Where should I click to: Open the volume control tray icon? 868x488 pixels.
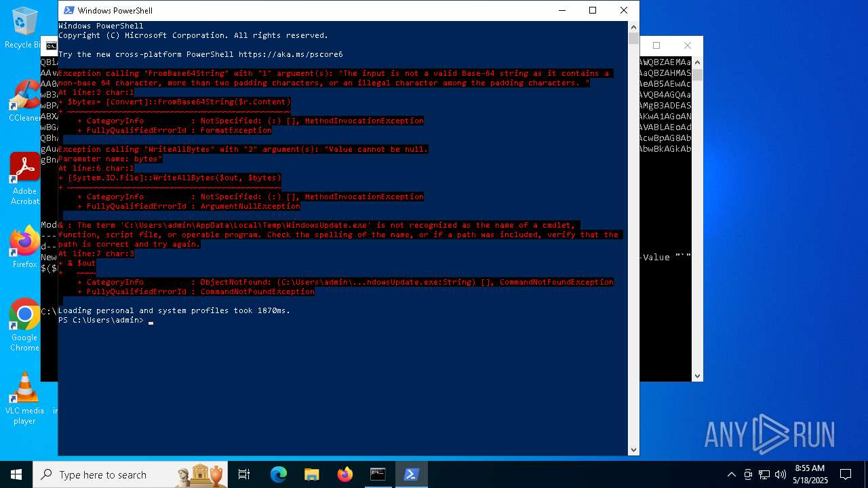tap(781, 474)
